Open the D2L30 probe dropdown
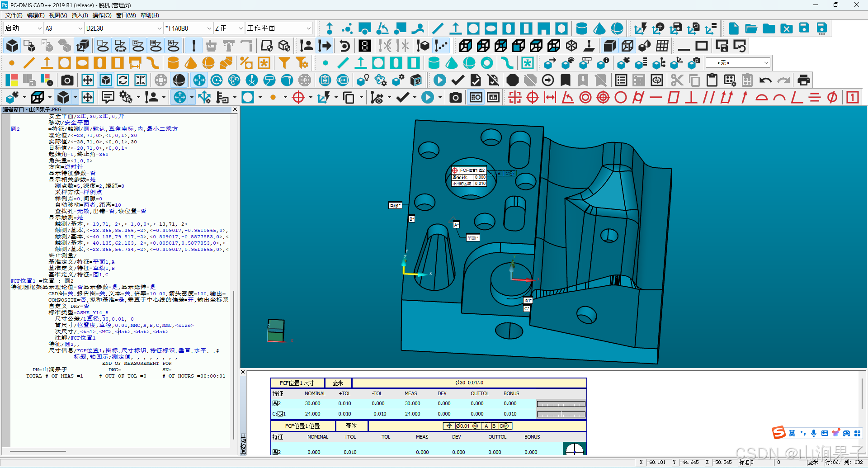868x468 pixels. (124, 28)
